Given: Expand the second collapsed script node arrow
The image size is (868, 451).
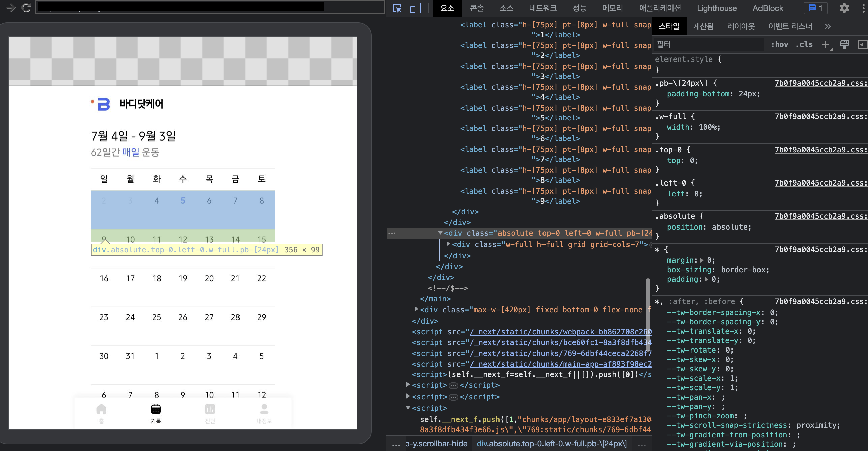Looking at the screenshot, I should coord(408,396).
